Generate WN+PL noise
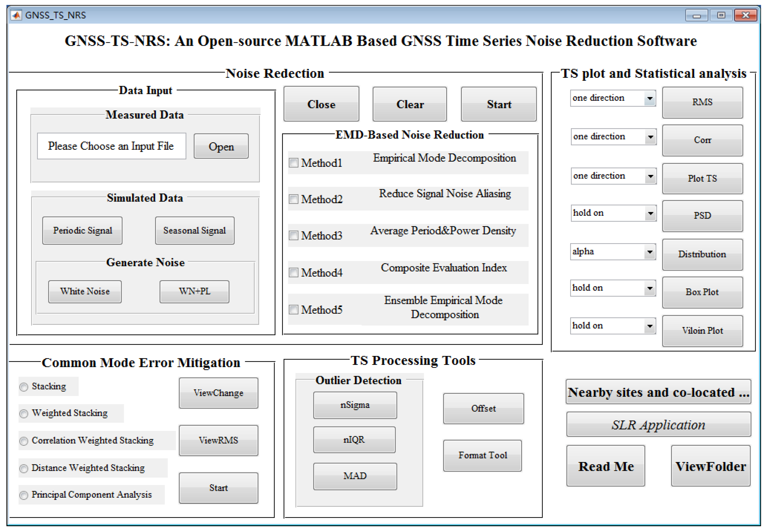769x532 pixels. (x=194, y=292)
